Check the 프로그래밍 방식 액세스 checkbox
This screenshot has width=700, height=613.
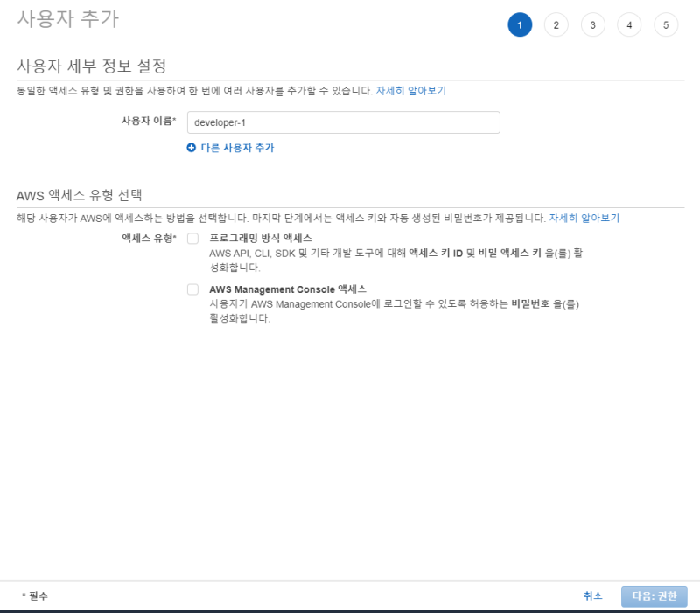pos(192,239)
